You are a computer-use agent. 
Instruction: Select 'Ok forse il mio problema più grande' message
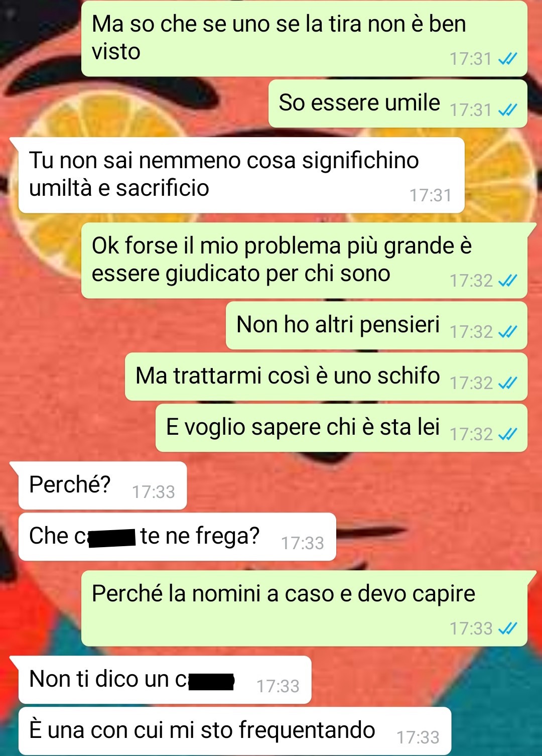[x=304, y=261]
